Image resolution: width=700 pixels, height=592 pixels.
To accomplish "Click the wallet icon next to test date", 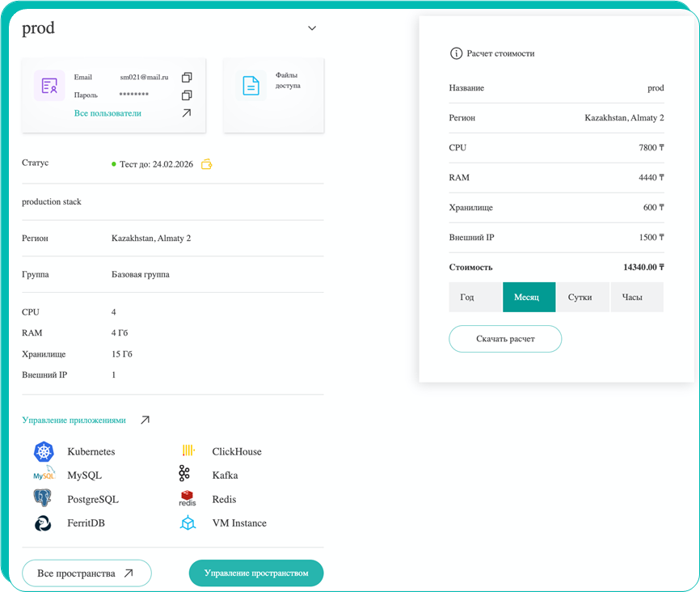I will [207, 164].
